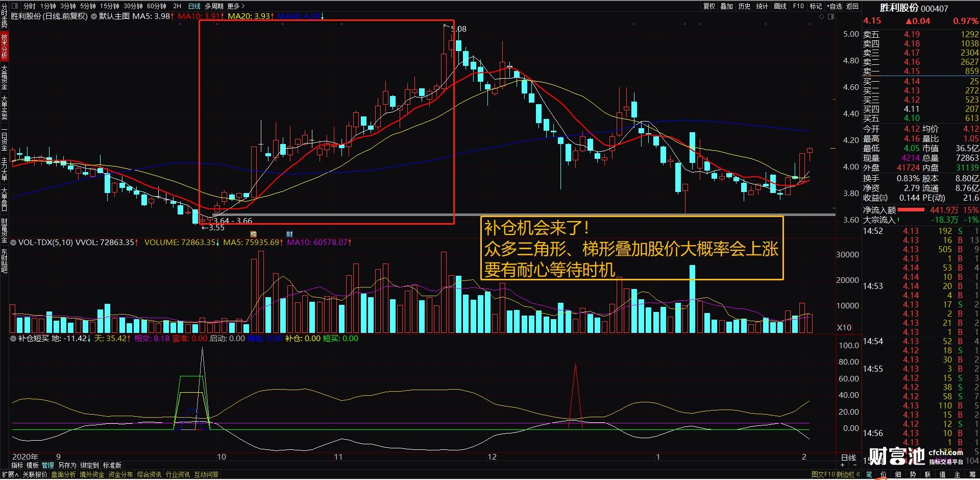Open 盘面分析 bottom tab
980x480 pixels.
(x=63, y=474)
